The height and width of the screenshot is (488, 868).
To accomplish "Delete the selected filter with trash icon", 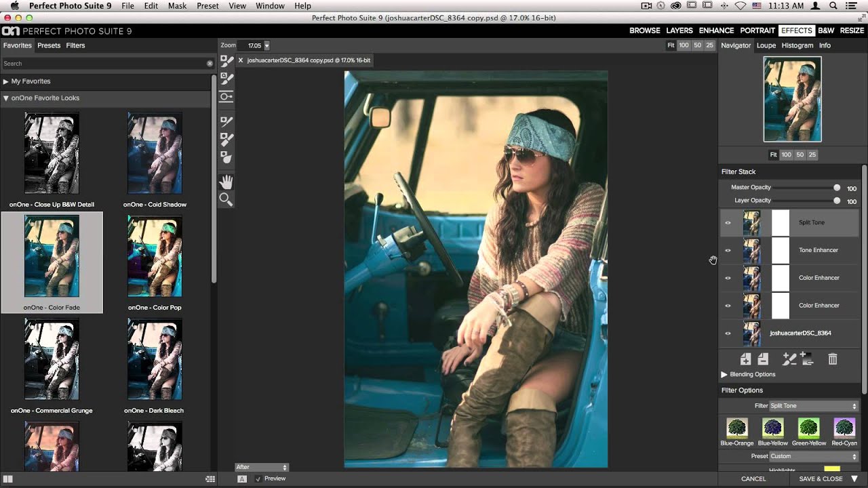I will pyautogui.click(x=833, y=359).
